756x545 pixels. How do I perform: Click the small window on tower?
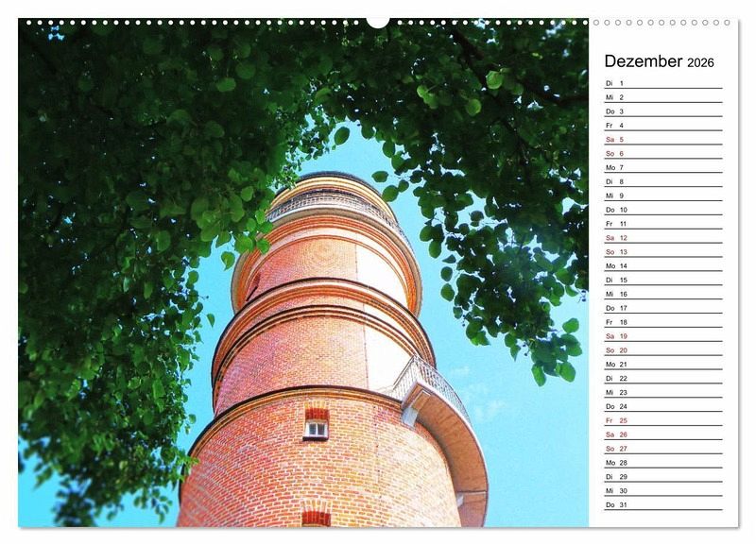coord(316,429)
